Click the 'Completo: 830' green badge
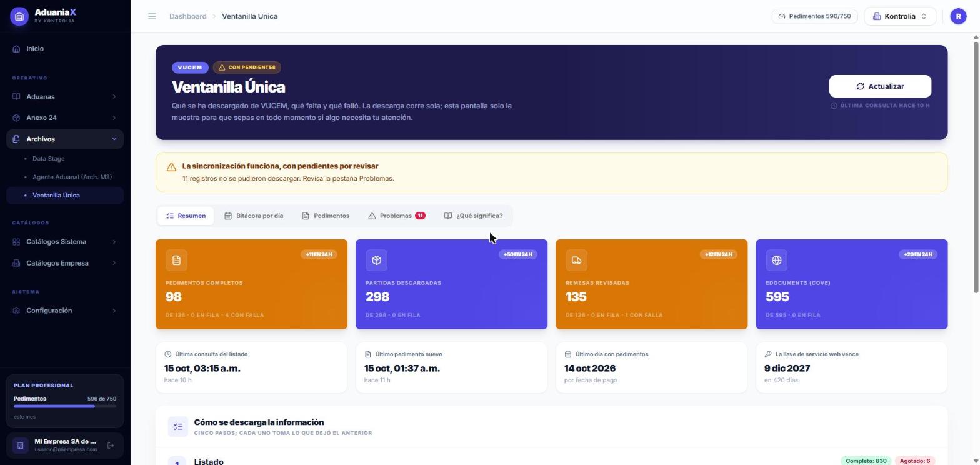The width and height of the screenshot is (980, 465). (866, 461)
